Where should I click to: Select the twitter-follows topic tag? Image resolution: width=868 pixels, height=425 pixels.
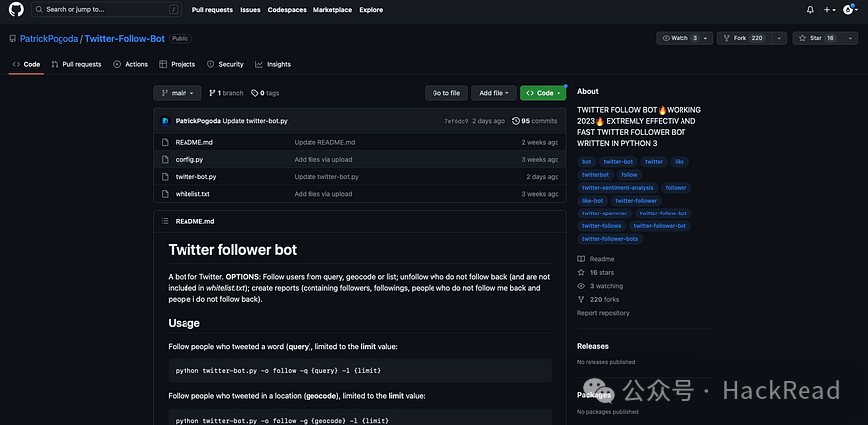coord(602,226)
